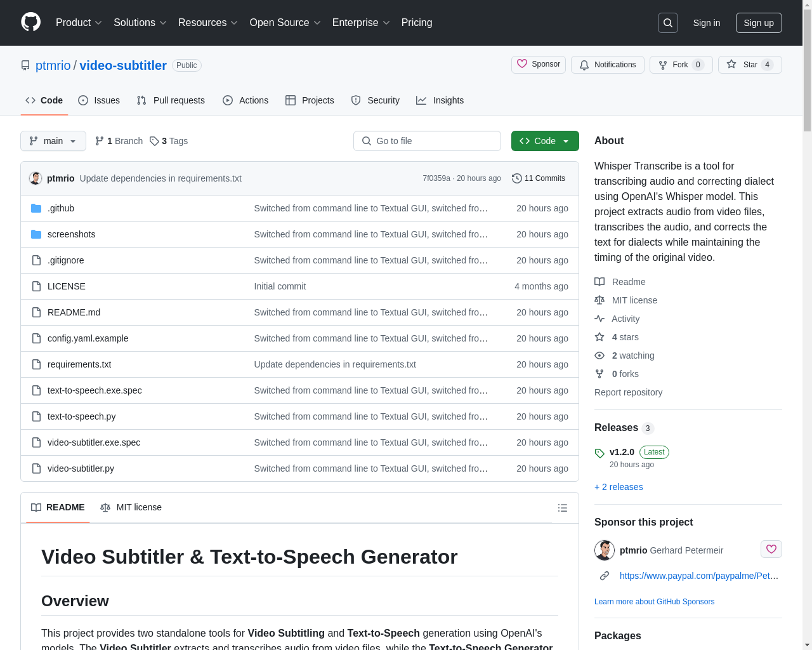812x650 pixels.
Task: Open the Insights tab
Action: point(440,100)
